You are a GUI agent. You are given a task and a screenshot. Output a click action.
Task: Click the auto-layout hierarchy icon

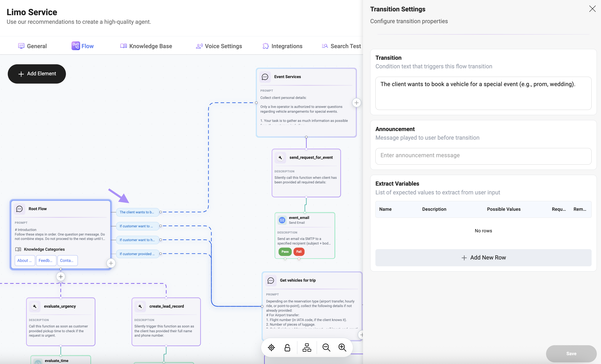(x=307, y=347)
